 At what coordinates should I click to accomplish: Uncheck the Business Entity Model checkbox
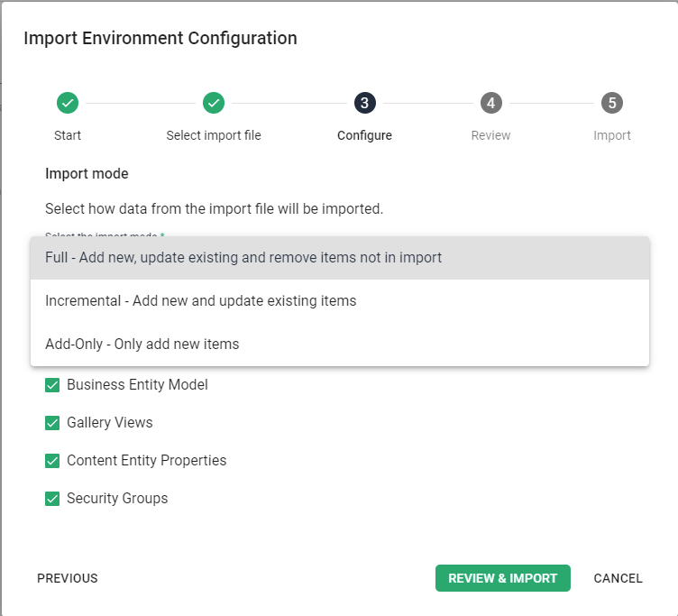tap(52, 385)
